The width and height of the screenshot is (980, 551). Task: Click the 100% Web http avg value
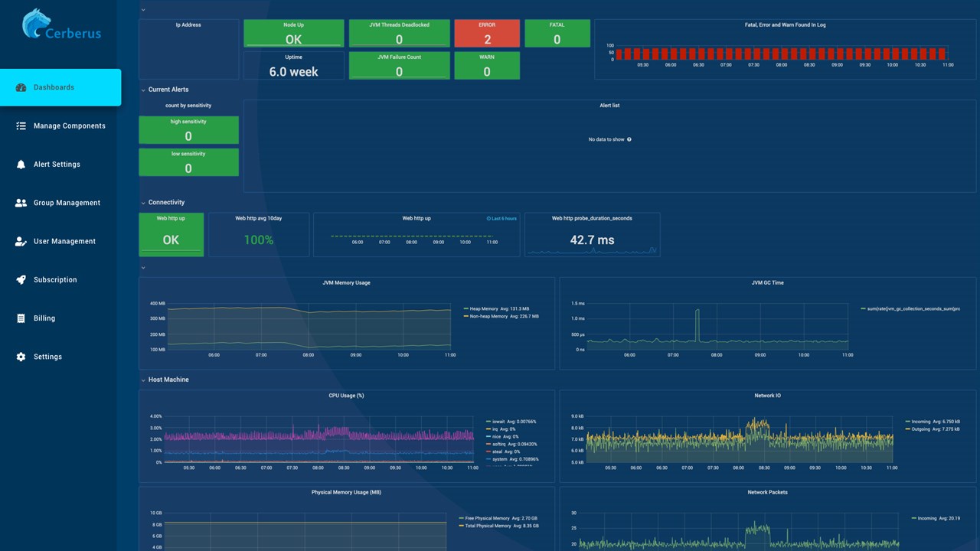tap(259, 240)
